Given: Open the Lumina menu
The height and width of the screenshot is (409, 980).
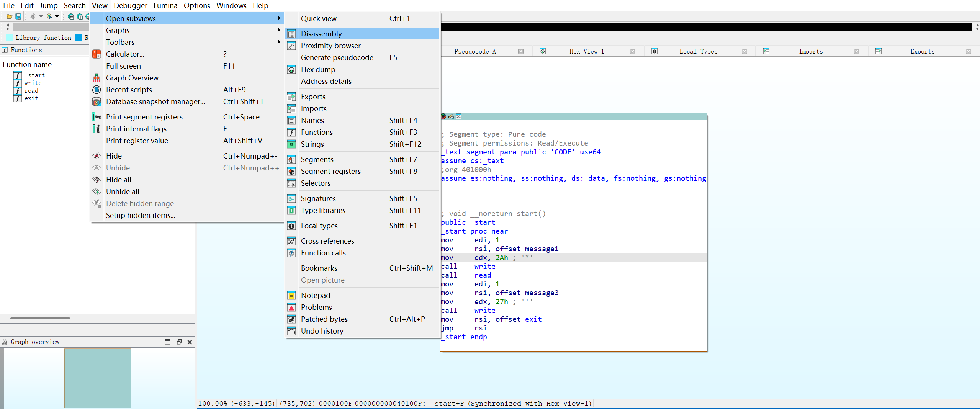Looking at the screenshot, I should tap(165, 5).
